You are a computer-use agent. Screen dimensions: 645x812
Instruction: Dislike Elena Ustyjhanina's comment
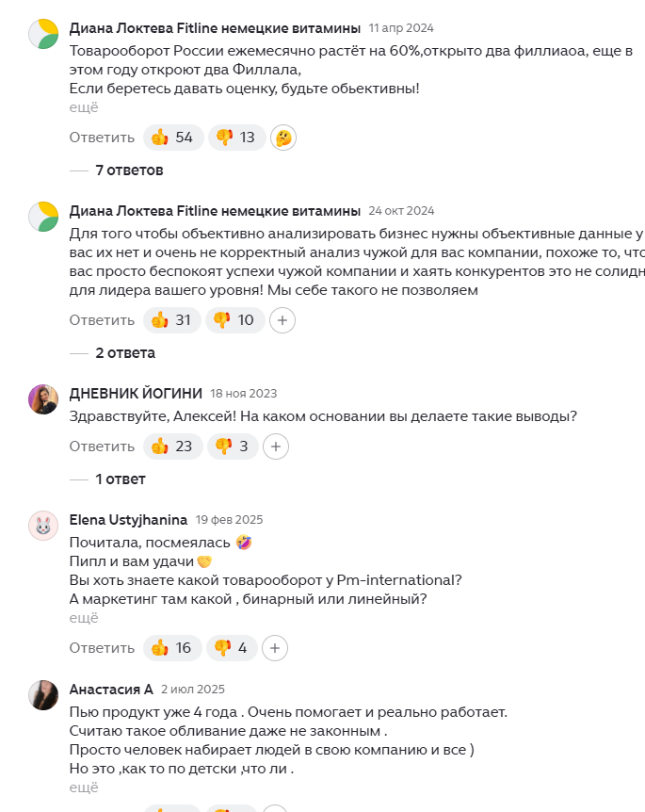pyautogui.click(x=231, y=648)
